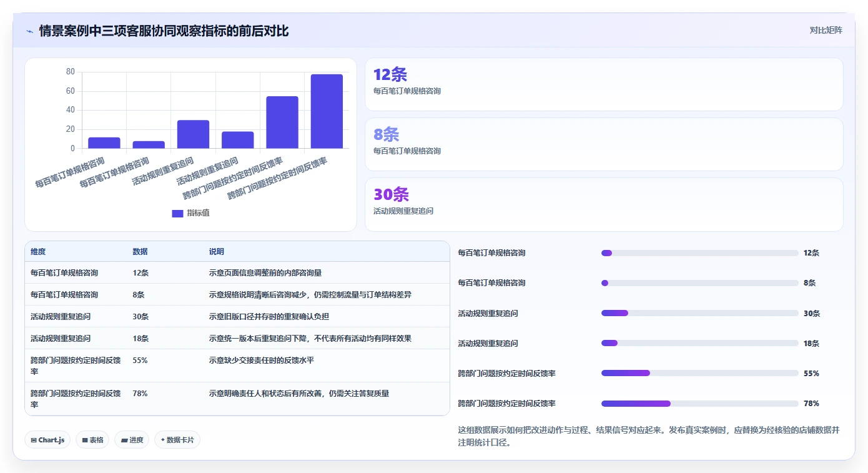Open the data card showing 30条
This screenshot has height=473, width=868.
coord(604,204)
